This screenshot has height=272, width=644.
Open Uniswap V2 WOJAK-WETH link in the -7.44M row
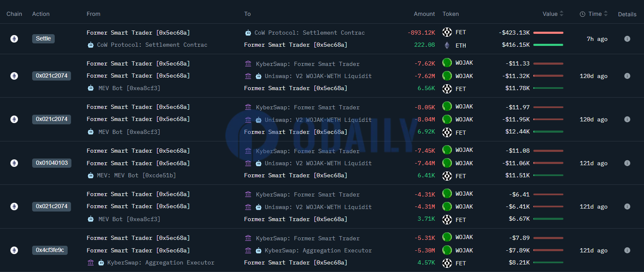tap(318, 163)
